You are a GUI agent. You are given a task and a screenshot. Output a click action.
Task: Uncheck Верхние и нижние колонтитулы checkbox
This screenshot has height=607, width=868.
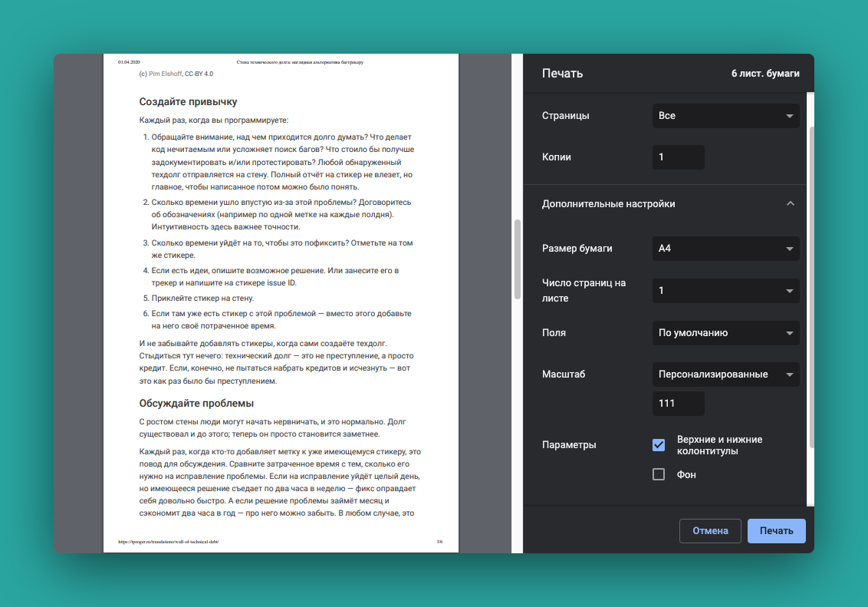click(659, 445)
